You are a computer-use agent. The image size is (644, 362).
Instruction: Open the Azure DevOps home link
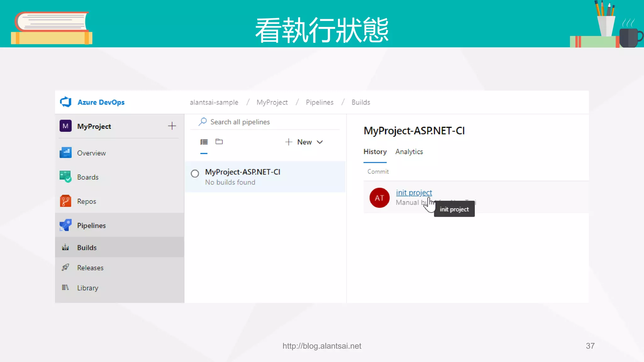click(101, 102)
